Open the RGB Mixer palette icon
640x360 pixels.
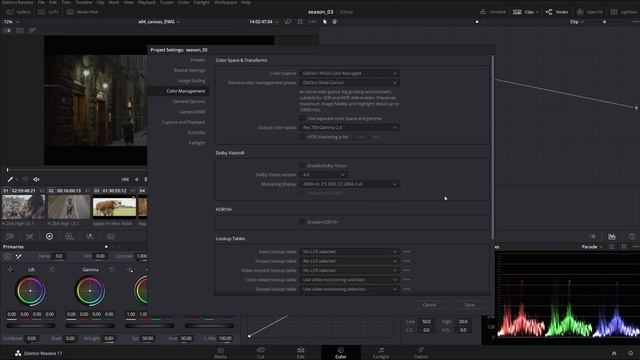point(89,236)
